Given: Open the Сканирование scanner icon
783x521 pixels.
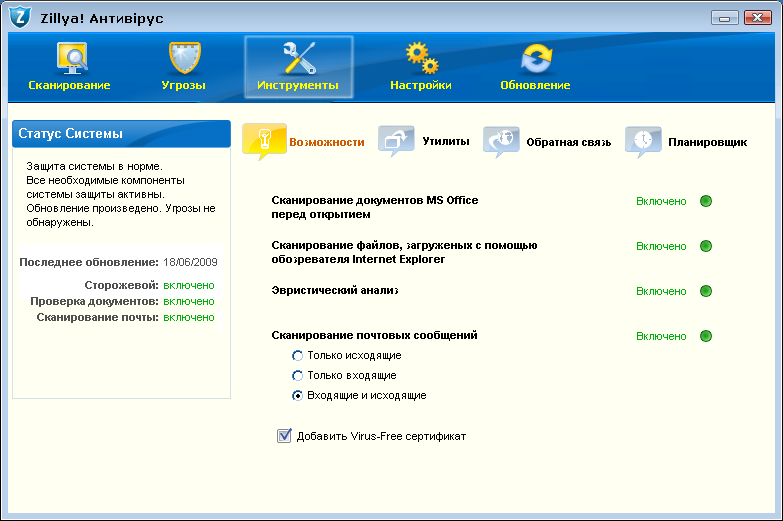Looking at the screenshot, I should click(x=71, y=58).
